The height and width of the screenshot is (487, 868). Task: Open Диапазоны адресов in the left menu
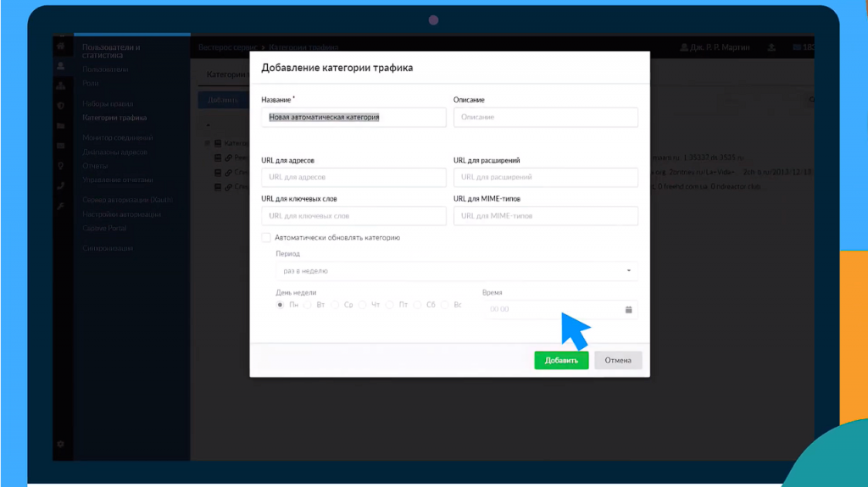(x=115, y=152)
